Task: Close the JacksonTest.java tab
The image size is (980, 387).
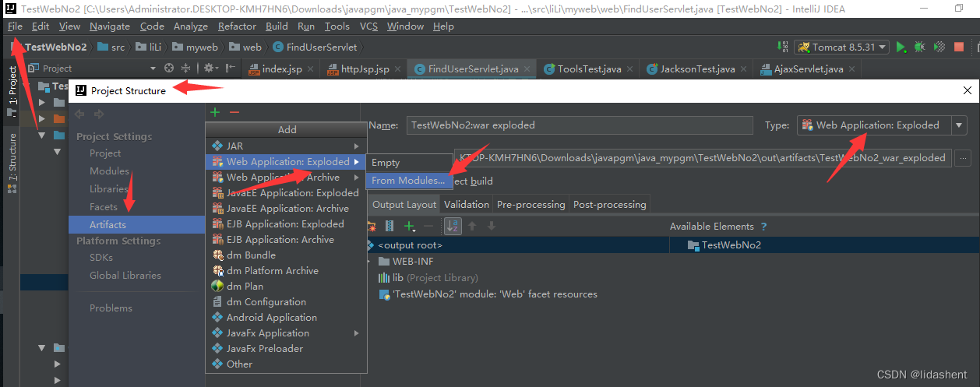Action: (744, 69)
